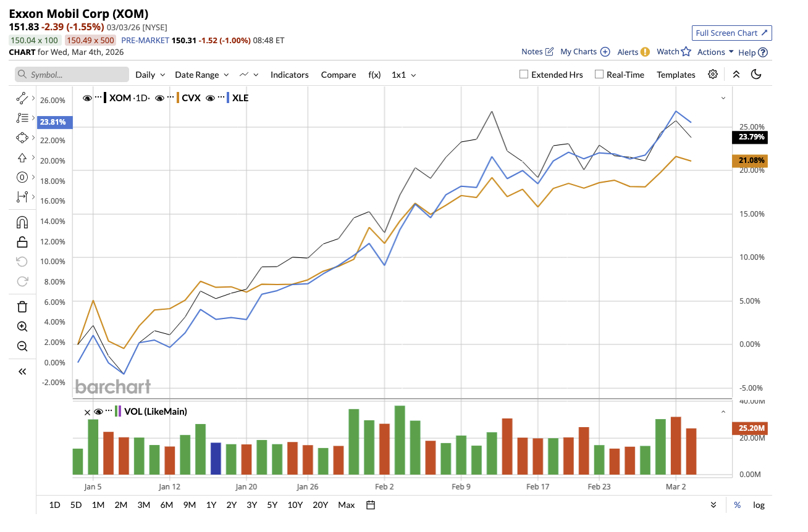The height and width of the screenshot is (532, 808).
Task: Enable the magnet snapping tool
Action: coord(22,222)
